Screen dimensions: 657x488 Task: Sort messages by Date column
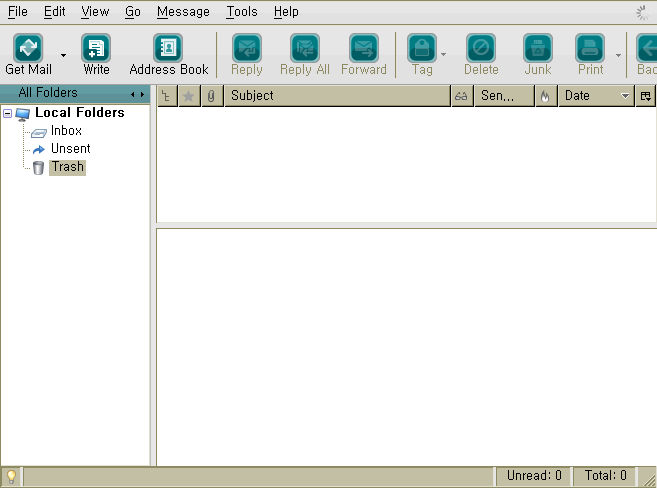(596, 96)
